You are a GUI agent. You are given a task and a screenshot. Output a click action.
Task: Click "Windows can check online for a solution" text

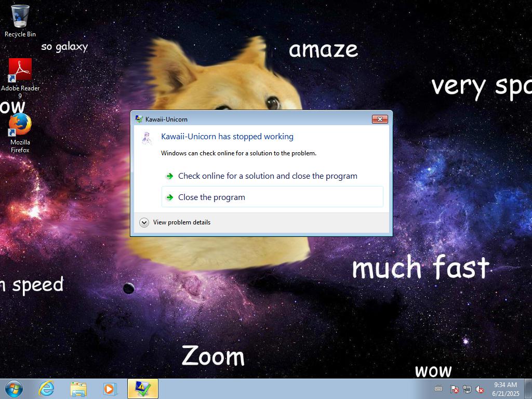pos(238,153)
